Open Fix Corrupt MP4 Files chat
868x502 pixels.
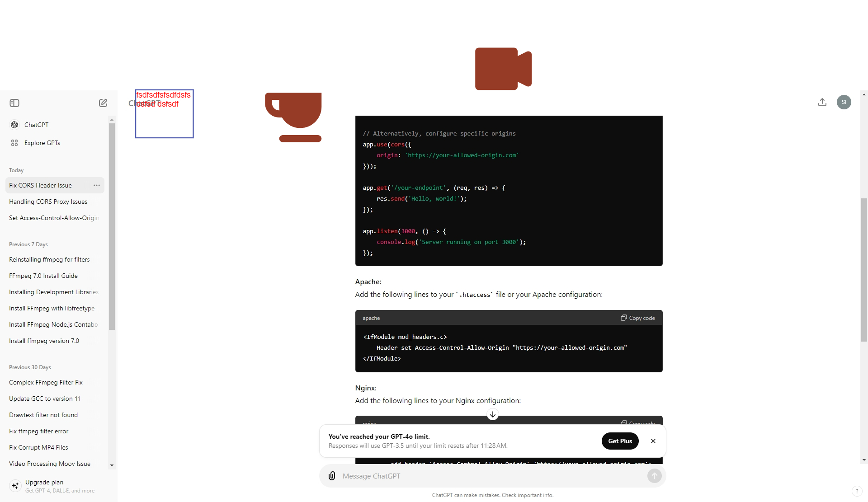[x=55, y=447]
